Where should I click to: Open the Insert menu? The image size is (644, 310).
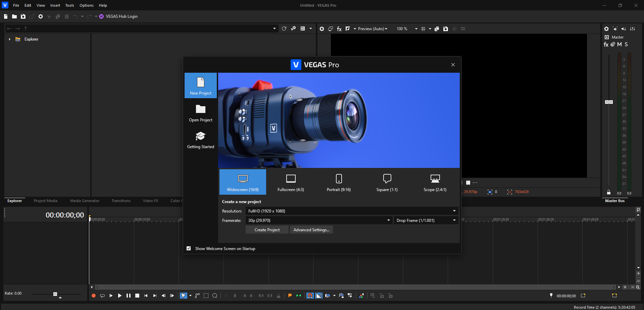click(55, 5)
